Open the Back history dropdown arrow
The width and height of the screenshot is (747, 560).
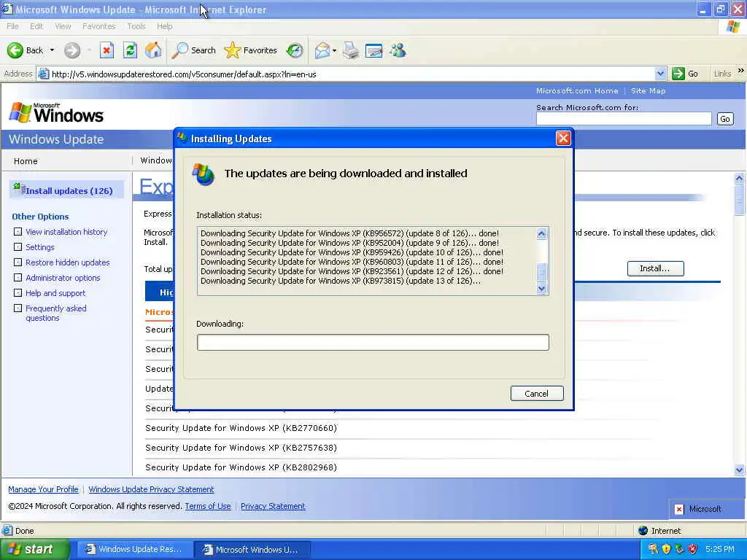click(x=52, y=50)
